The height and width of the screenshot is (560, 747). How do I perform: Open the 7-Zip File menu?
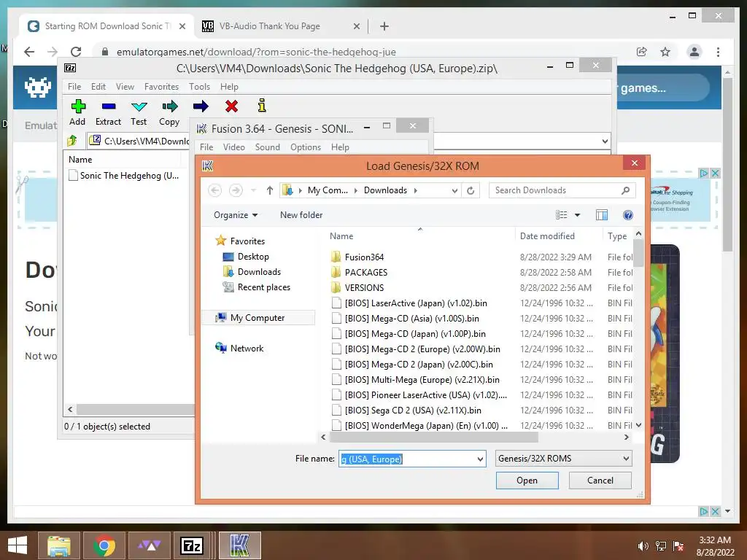point(74,87)
